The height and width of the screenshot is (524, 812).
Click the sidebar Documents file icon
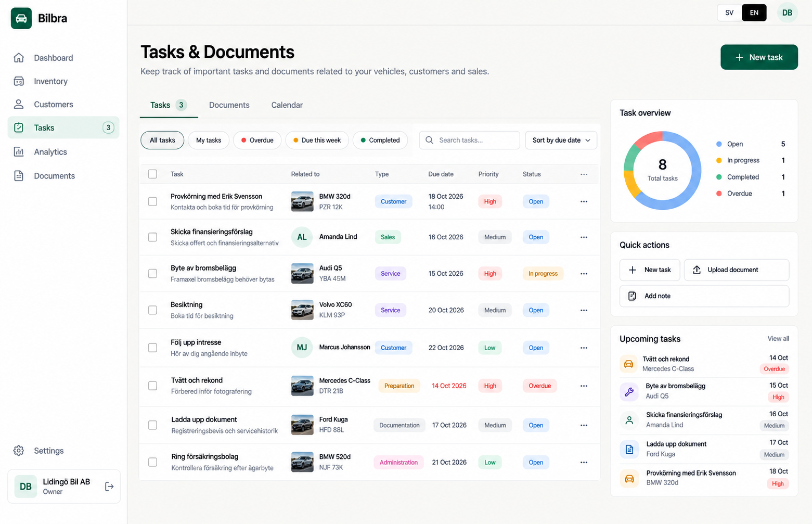pyautogui.click(x=19, y=176)
